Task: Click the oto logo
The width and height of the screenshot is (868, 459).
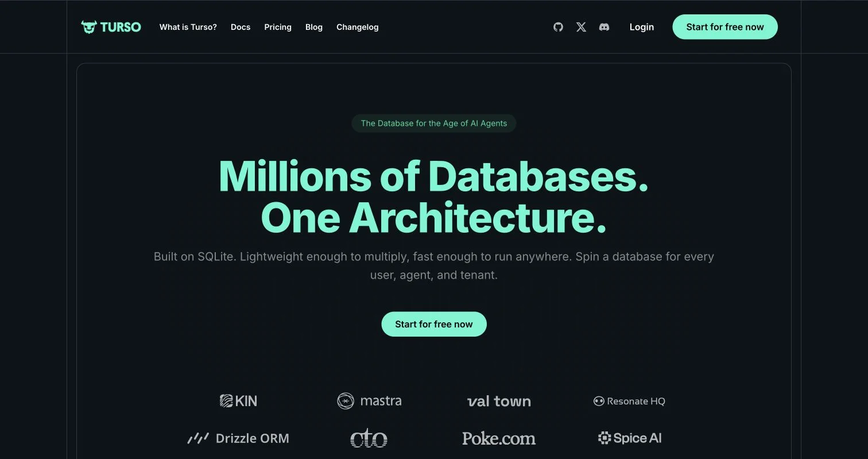Action: point(369,438)
